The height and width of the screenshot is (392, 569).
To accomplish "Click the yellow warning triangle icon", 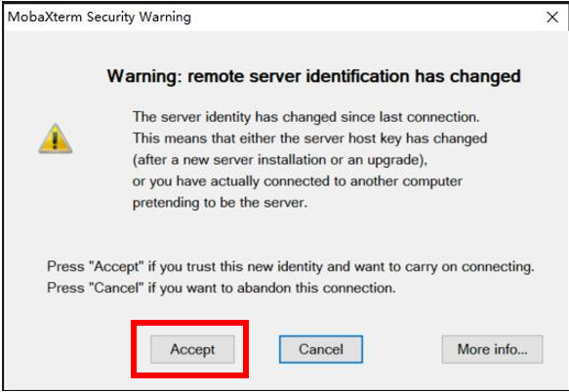I will click(56, 138).
